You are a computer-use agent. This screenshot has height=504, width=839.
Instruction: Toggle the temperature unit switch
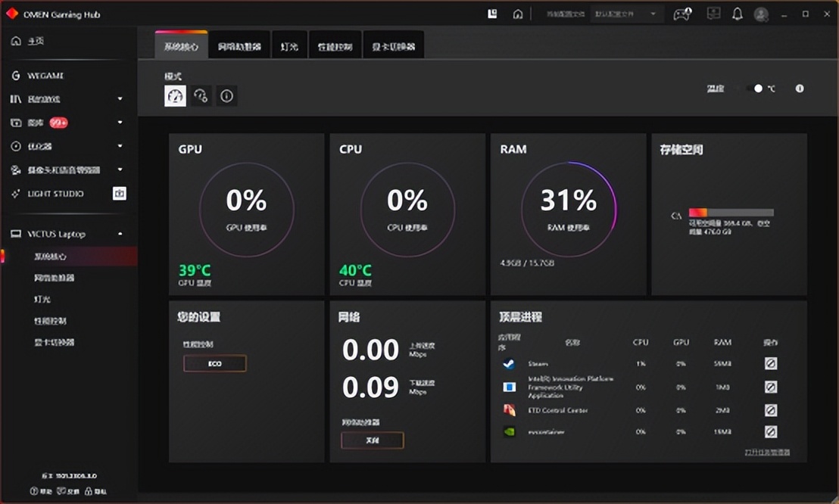click(754, 89)
